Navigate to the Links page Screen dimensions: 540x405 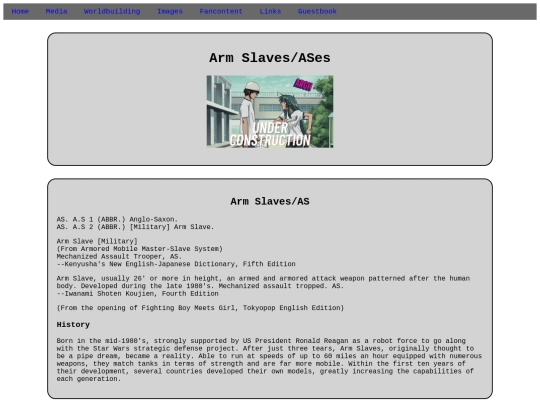270,11
